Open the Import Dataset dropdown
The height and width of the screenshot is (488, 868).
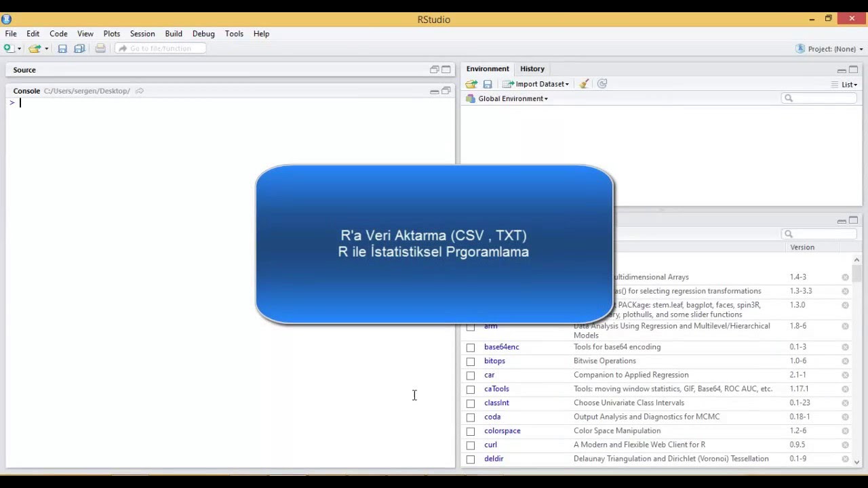[x=536, y=84]
